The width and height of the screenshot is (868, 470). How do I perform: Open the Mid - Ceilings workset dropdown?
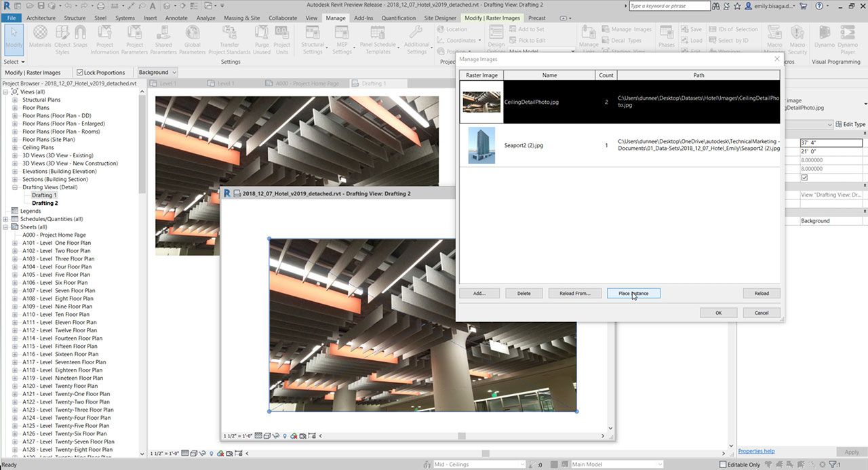click(x=479, y=465)
